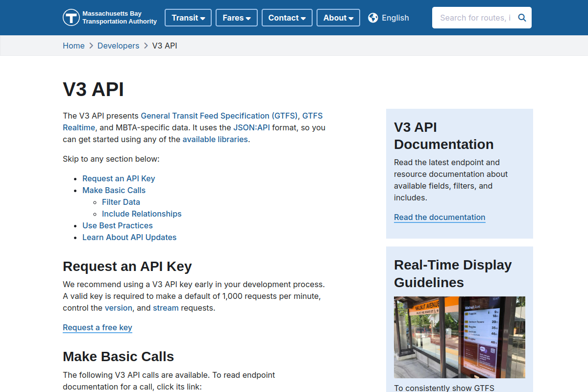The image size is (588, 392).
Task: Click the V3 API breadcrumb text
Action: (x=165, y=46)
